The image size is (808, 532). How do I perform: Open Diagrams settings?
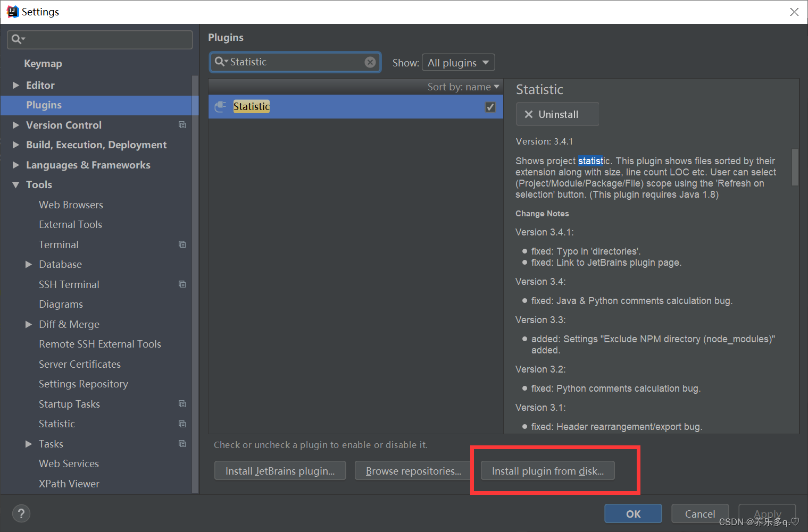click(x=61, y=304)
